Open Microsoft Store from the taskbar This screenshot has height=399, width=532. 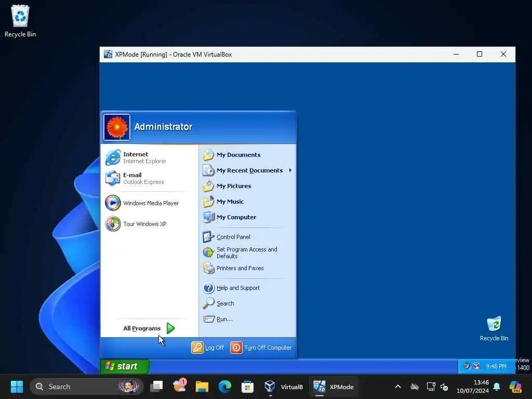(x=247, y=387)
